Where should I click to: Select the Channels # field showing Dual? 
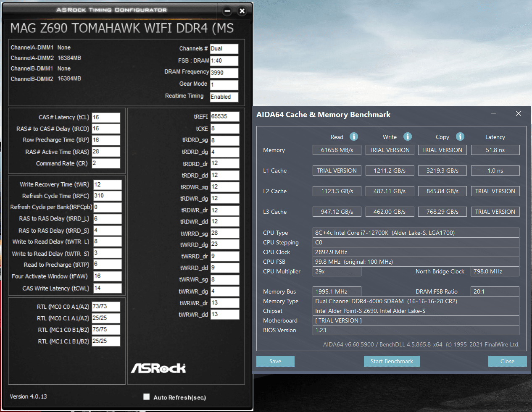coord(224,49)
